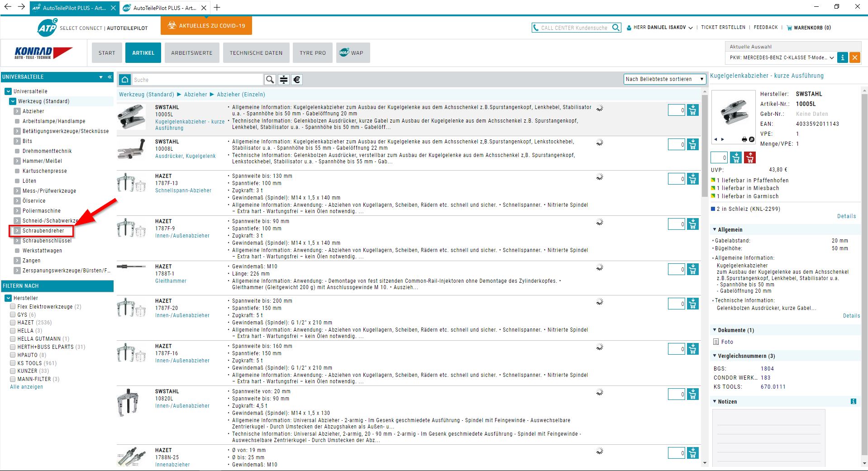
Task: Open the START tab
Action: pos(107,53)
